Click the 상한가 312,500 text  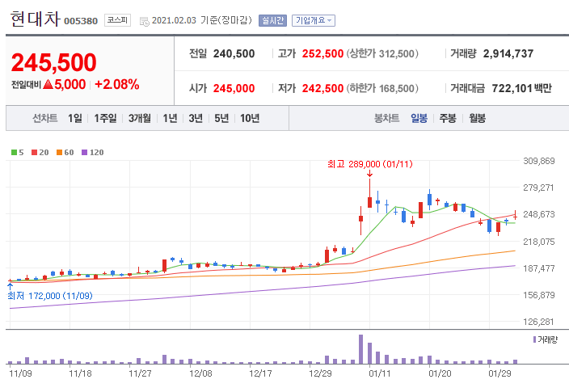pos(382,53)
